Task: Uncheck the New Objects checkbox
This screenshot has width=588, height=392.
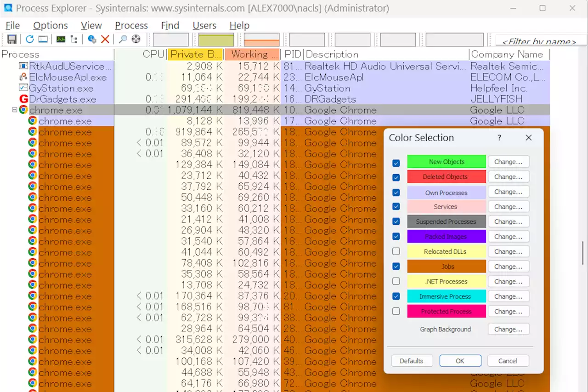Action: point(396,163)
